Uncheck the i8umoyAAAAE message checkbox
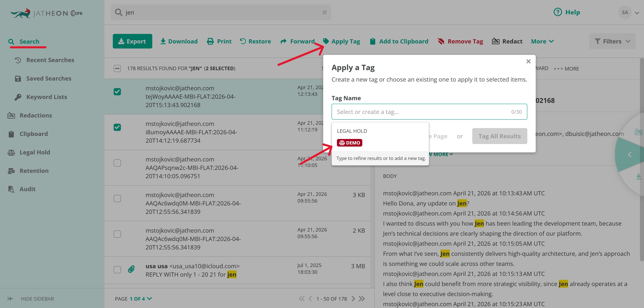 (117, 127)
